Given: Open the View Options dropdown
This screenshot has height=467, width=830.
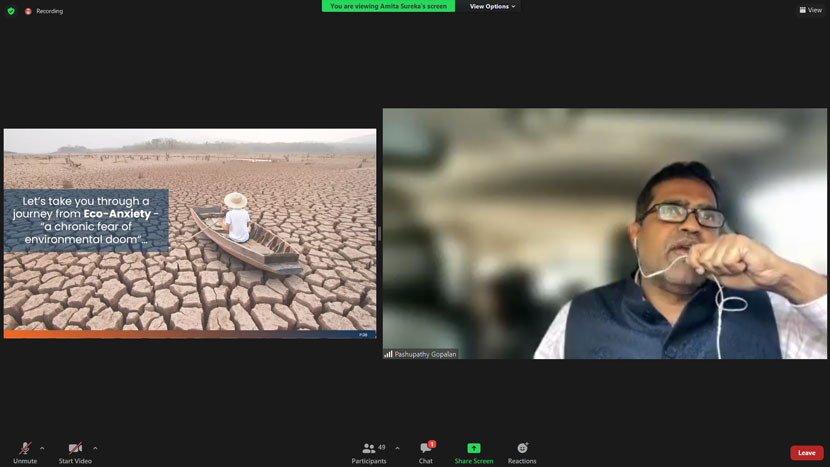Looking at the screenshot, I should click(492, 6).
